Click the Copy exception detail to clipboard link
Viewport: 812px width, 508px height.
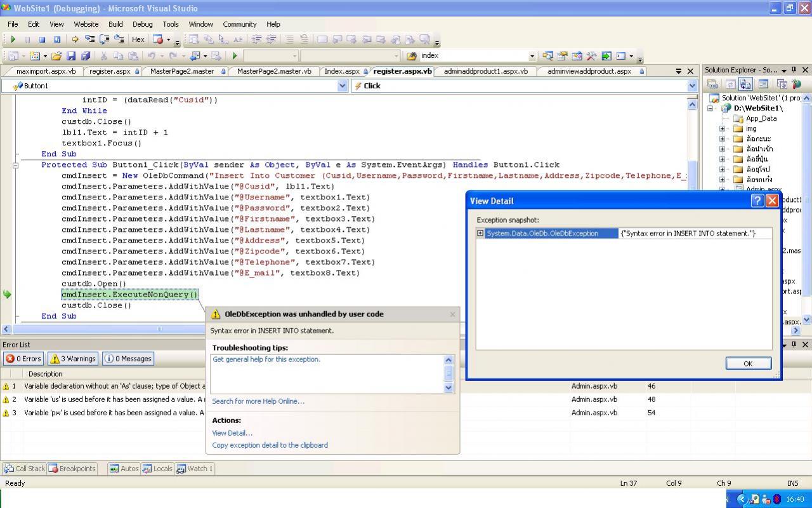pos(270,445)
